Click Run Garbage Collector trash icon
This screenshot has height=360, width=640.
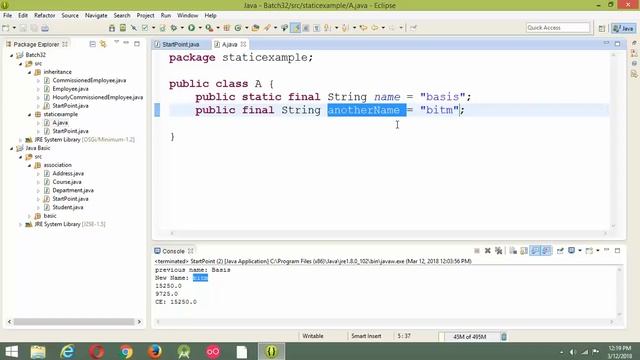coord(504,337)
